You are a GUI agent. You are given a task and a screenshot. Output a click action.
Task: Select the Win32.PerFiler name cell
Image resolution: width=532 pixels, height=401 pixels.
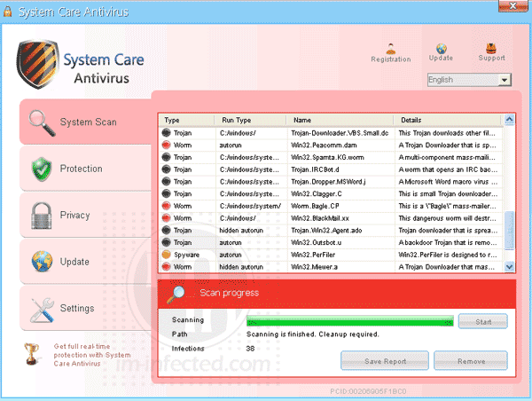click(340, 255)
